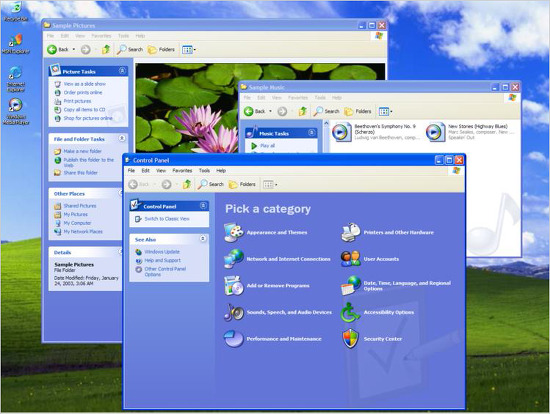Open Performance and Maintenance icon

(x=234, y=339)
